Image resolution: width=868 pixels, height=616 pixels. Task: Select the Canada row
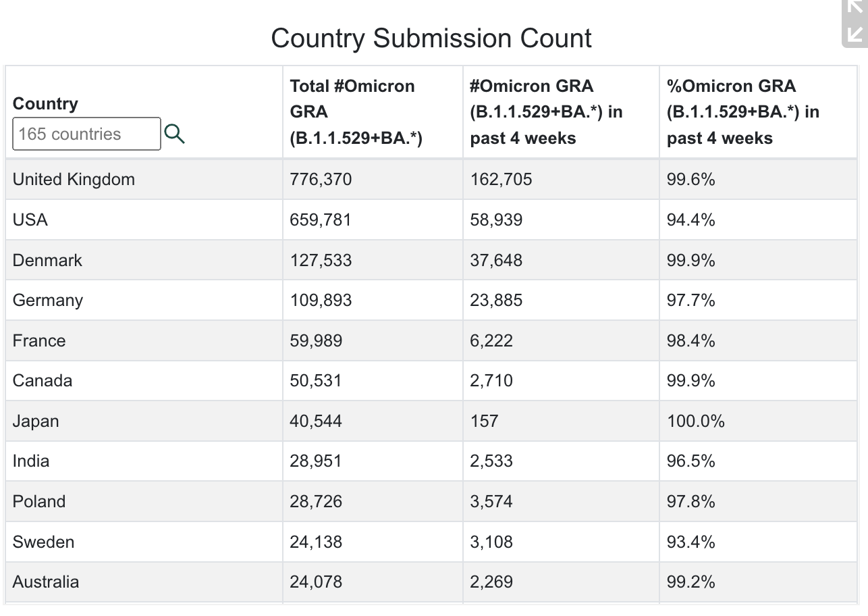click(x=43, y=381)
